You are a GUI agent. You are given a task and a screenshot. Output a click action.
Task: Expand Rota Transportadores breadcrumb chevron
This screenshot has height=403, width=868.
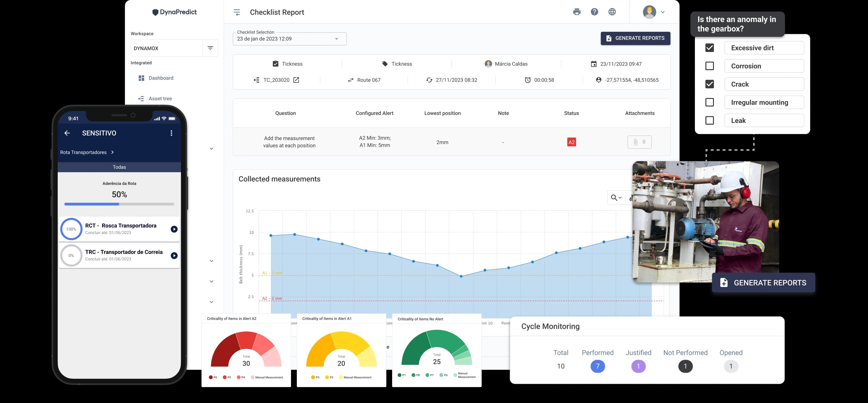[x=113, y=152]
